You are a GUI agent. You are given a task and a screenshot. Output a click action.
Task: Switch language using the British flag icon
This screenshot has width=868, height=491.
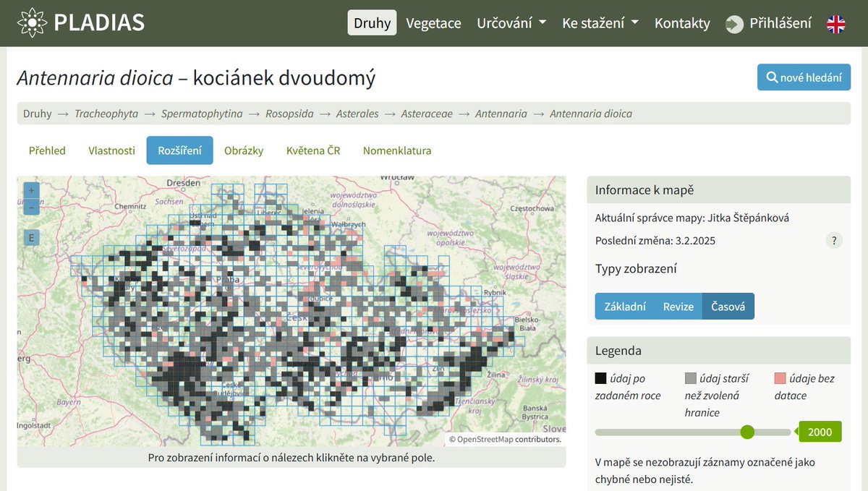click(836, 23)
